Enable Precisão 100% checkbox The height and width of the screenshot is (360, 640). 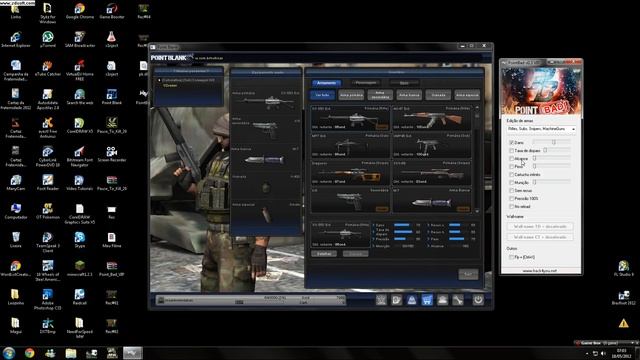click(511, 198)
